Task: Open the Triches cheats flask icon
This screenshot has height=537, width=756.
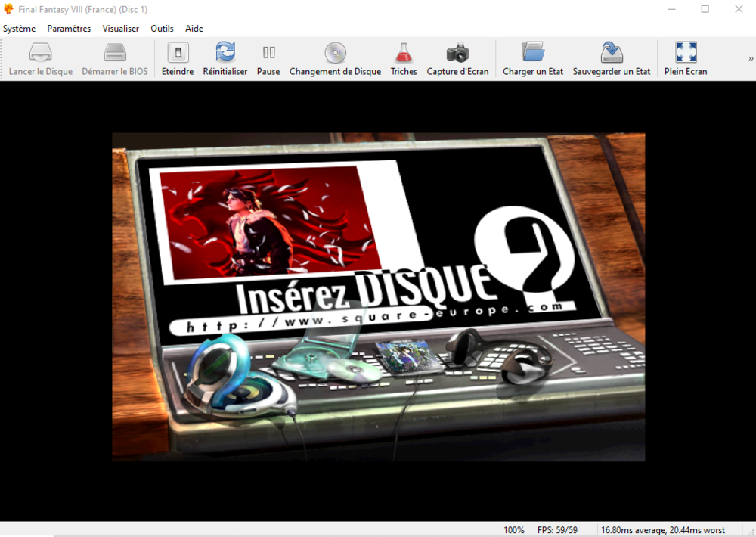Action: (x=404, y=52)
